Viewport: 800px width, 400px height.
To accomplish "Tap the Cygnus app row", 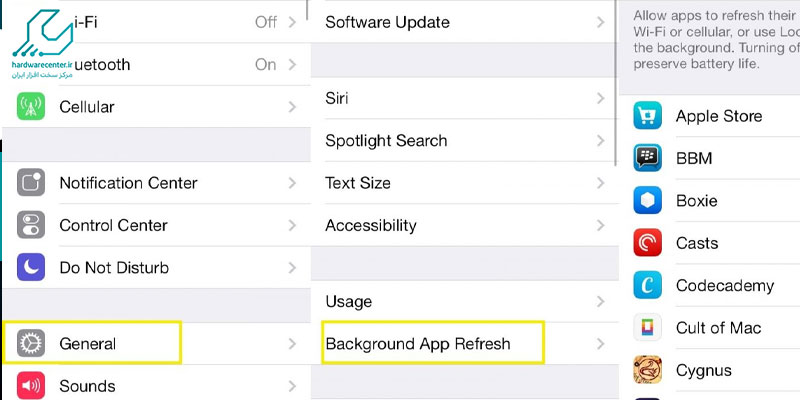I will point(704,370).
